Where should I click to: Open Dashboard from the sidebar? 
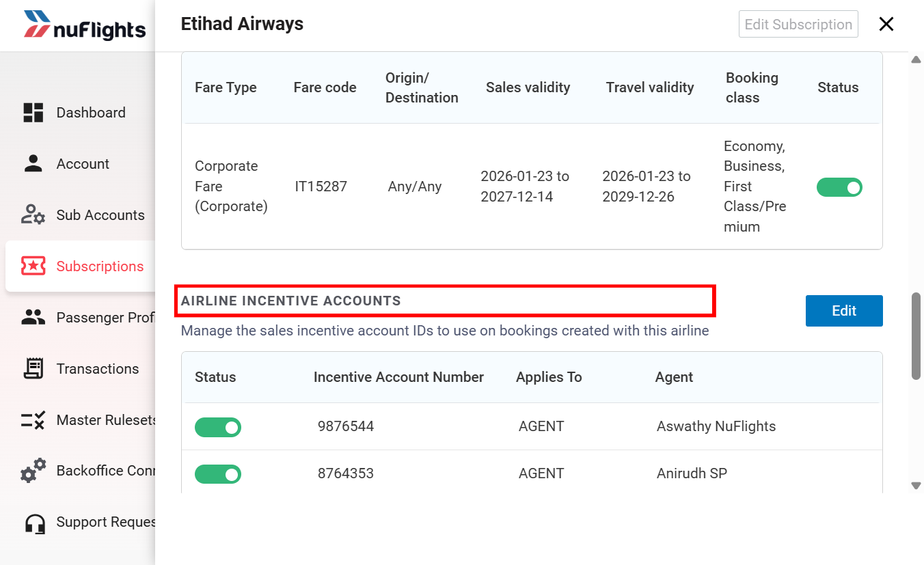[x=91, y=113]
